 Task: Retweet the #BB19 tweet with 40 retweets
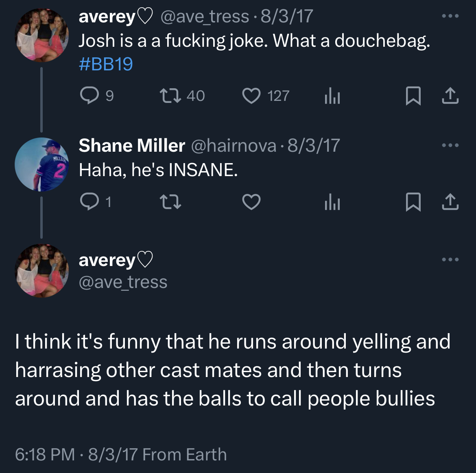click(x=170, y=96)
